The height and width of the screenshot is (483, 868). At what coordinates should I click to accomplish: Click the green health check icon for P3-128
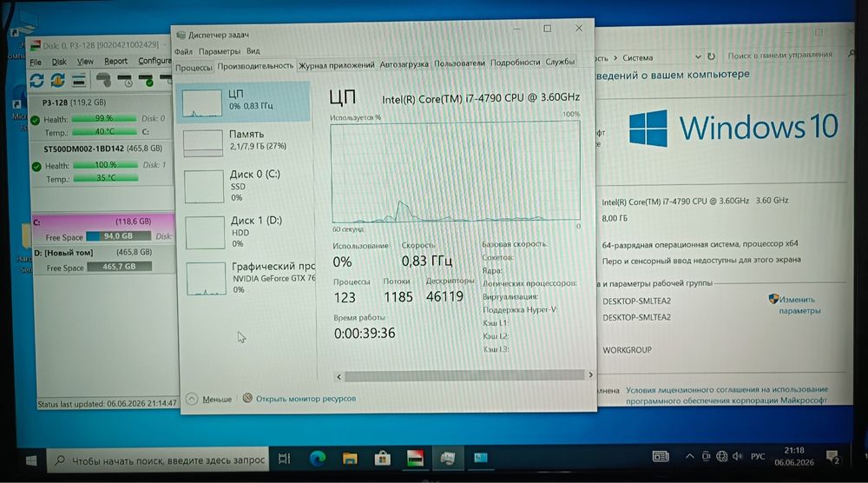click(x=36, y=120)
